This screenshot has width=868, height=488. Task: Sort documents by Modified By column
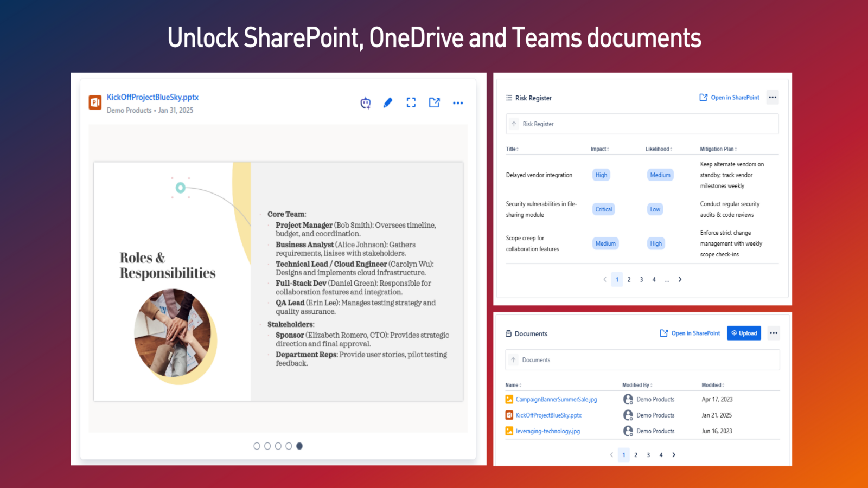(x=637, y=385)
